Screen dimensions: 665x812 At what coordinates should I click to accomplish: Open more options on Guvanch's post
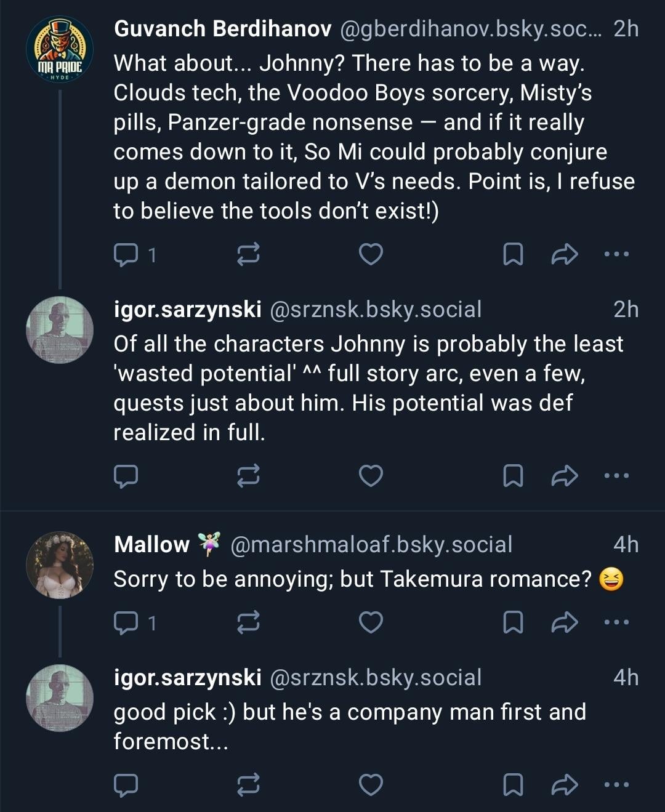tap(617, 254)
